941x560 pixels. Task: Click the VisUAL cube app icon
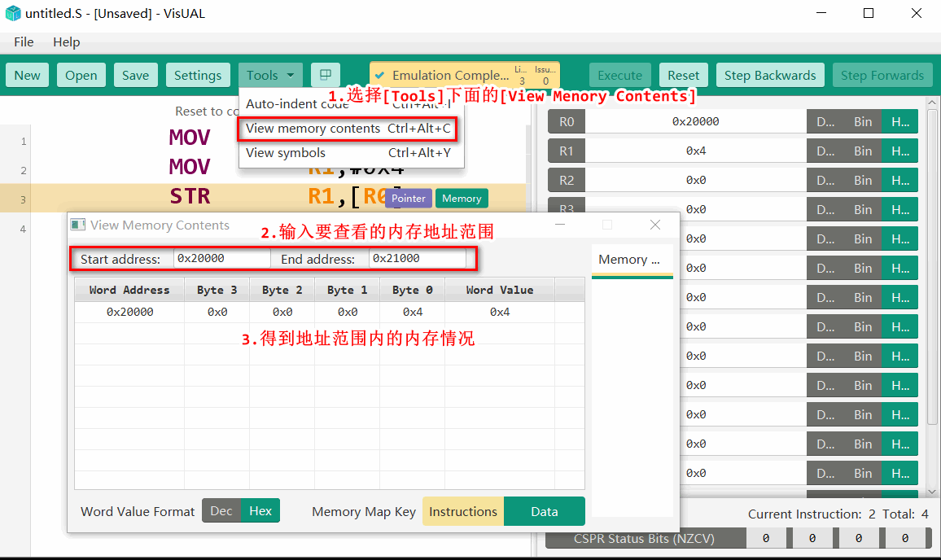coord(12,12)
